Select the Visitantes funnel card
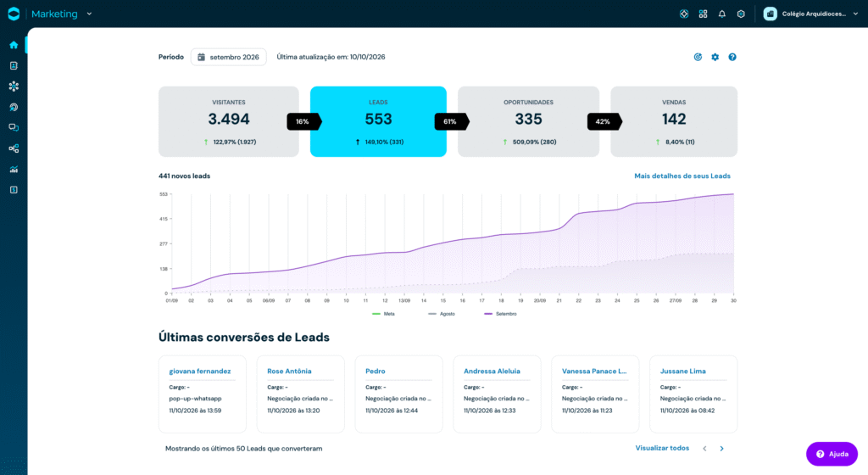The width and height of the screenshot is (868, 475). (229, 121)
